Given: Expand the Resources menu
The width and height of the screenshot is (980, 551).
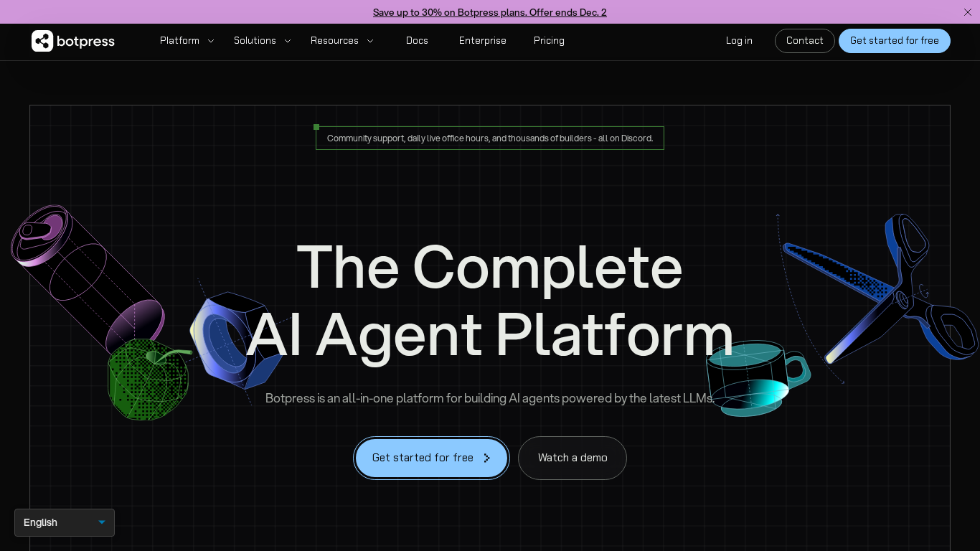Looking at the screenshot, I should pos(334,41).
